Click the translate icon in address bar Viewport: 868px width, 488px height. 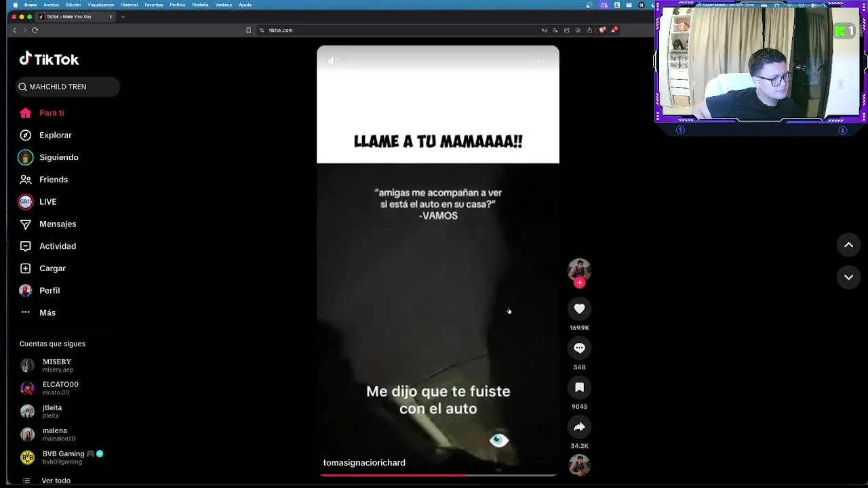point(555,30)
